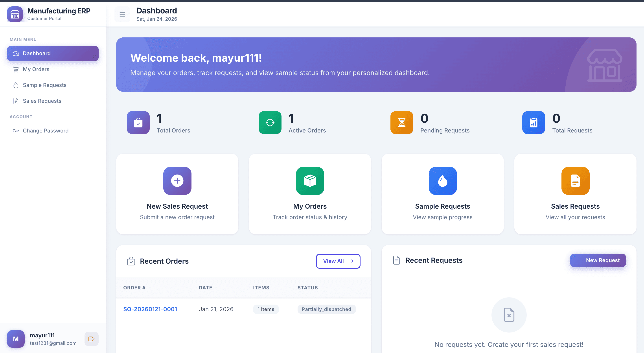The width and height of the screenshot is (644, 353).
Task: Click the New Request button
Action: (x=598, y=260)
